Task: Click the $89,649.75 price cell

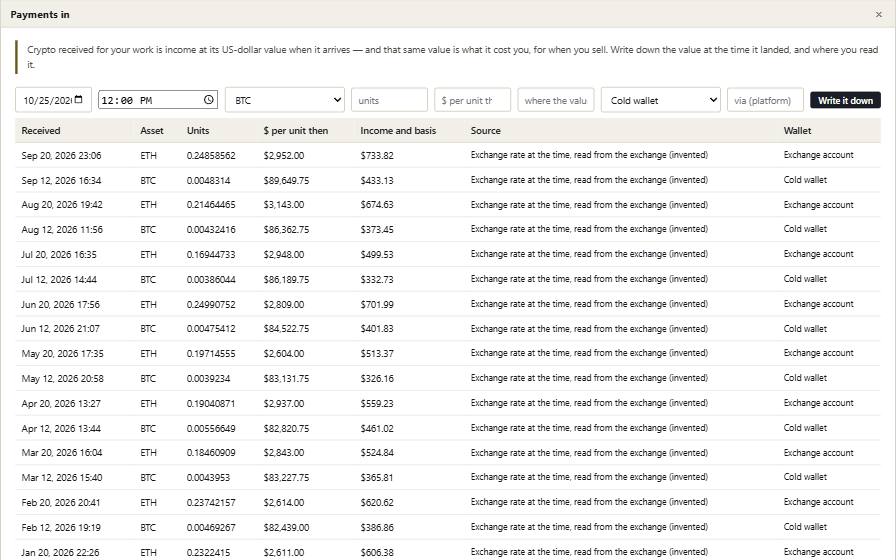Action: [286, 180]
